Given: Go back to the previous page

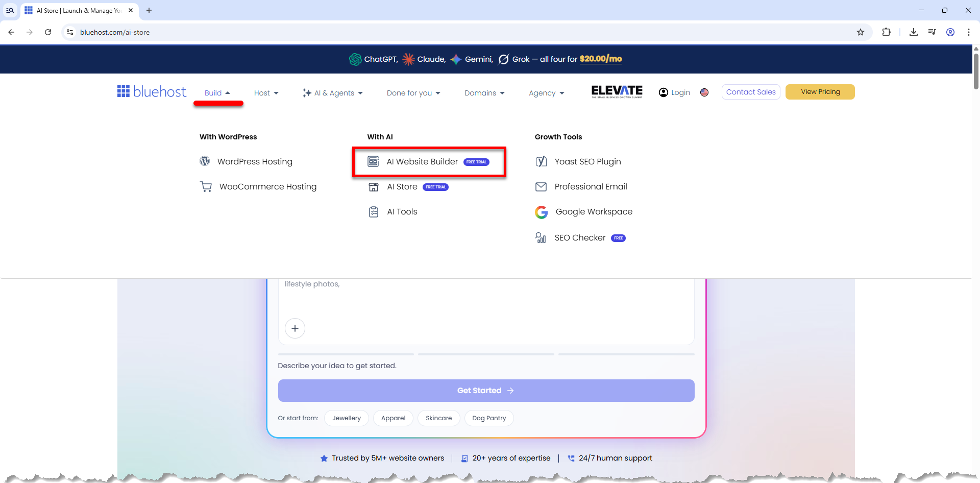Looking at the screenshot, I should click(11, 32).
